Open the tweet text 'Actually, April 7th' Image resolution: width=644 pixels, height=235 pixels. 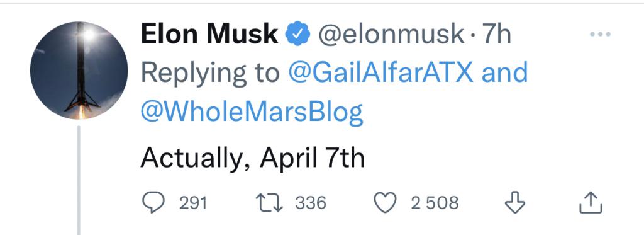coord(253,158)
